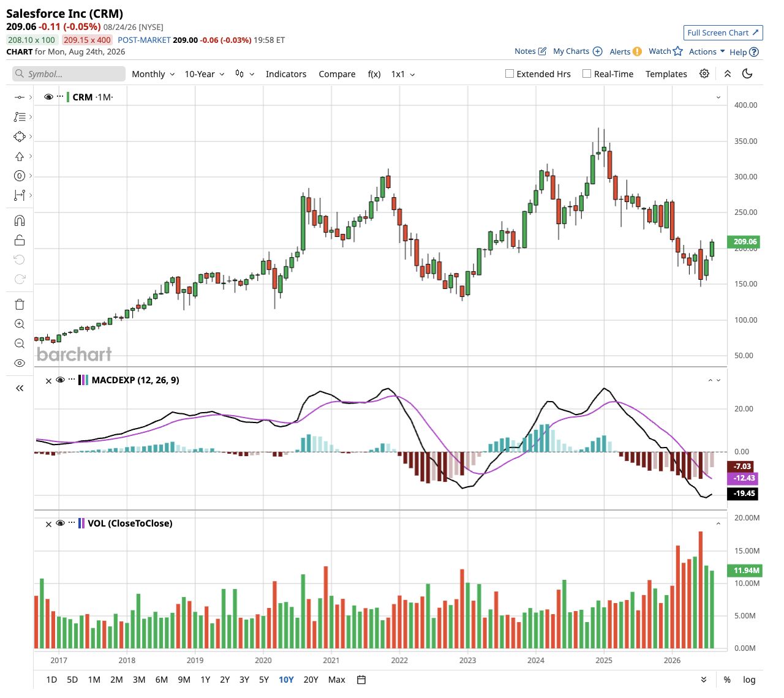Click the VOL color swatches

pos(81,523)
